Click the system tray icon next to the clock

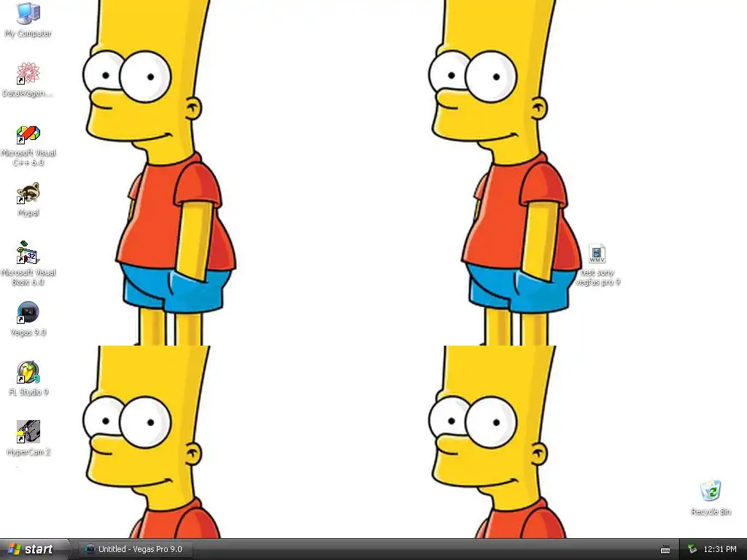[692, 550]
